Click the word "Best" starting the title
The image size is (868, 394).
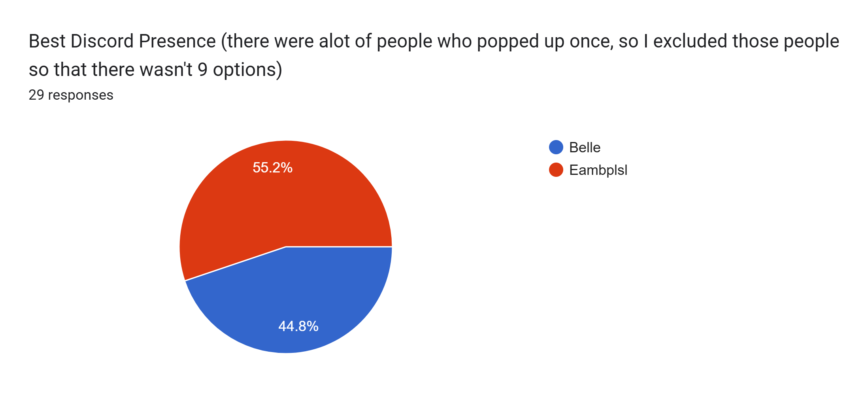point(47,41)
